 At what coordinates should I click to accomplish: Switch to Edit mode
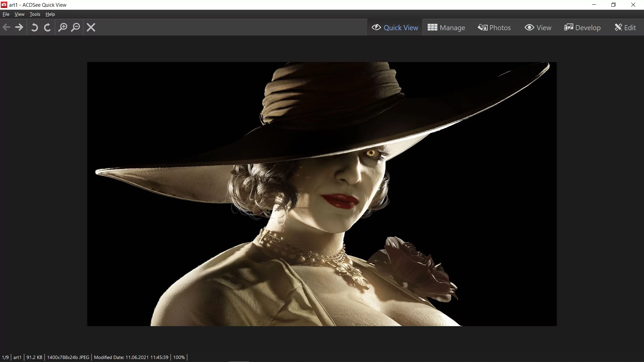625,27
